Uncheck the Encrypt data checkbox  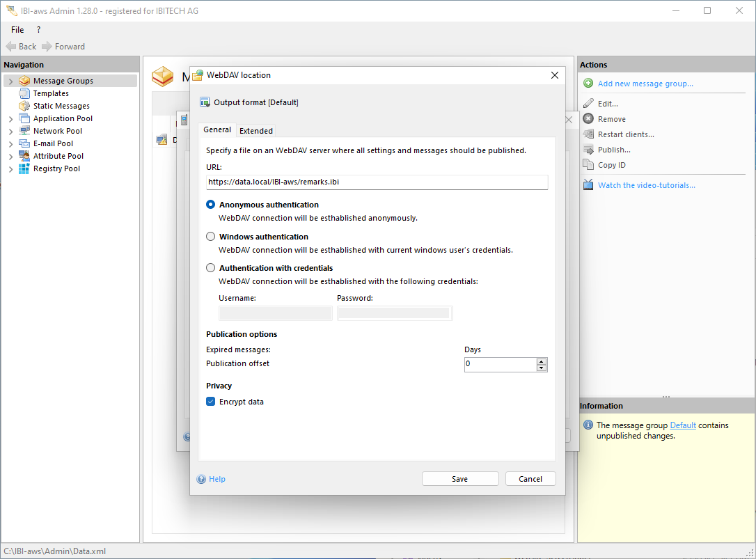211,402
